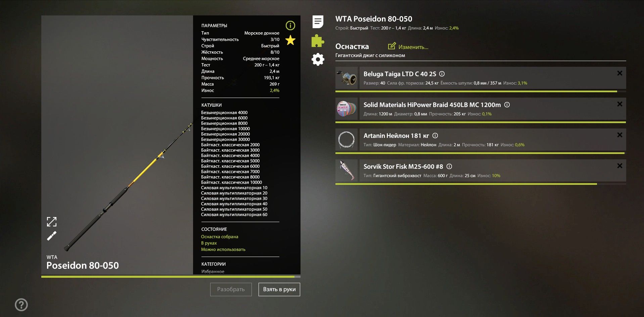Click the pencil rename icon on the rod image
This screenshot has width=644, height=317.
coord(52,236)
